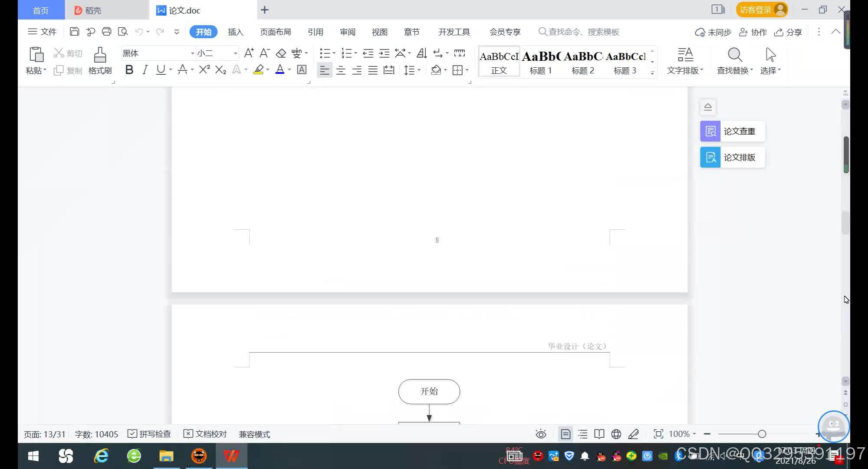
Task: Switch to reading view book icon
Action: 599,434
